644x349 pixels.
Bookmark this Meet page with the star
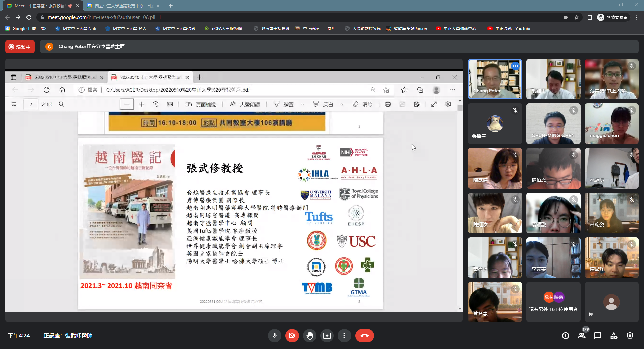[577, 17]
